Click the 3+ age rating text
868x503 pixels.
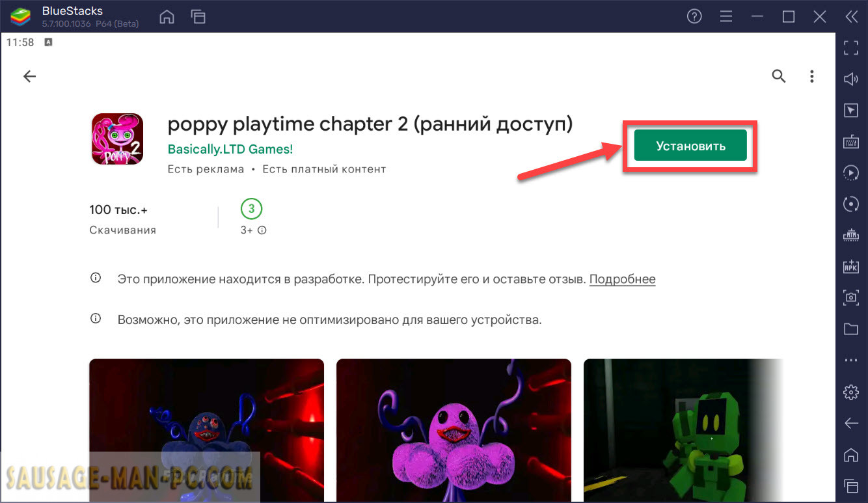[x=247, y=230]
